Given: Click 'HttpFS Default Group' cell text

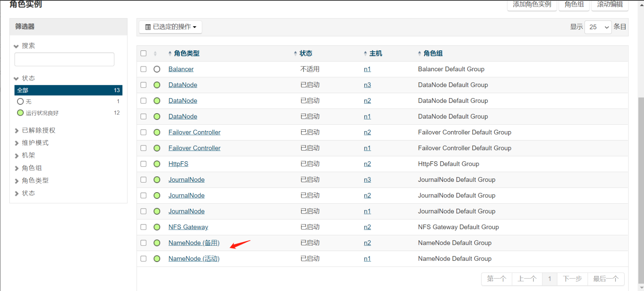Looking at the screenshot, I should (x=448, y=164).
